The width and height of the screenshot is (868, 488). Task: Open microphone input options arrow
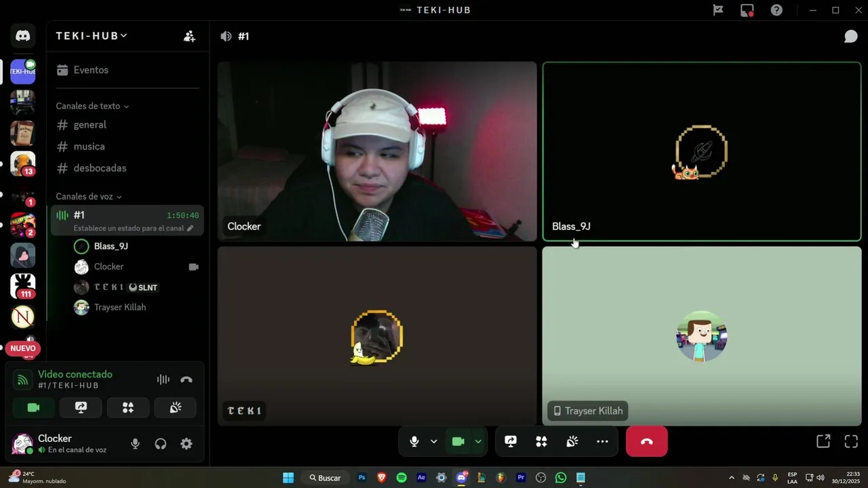click(434, 441)
